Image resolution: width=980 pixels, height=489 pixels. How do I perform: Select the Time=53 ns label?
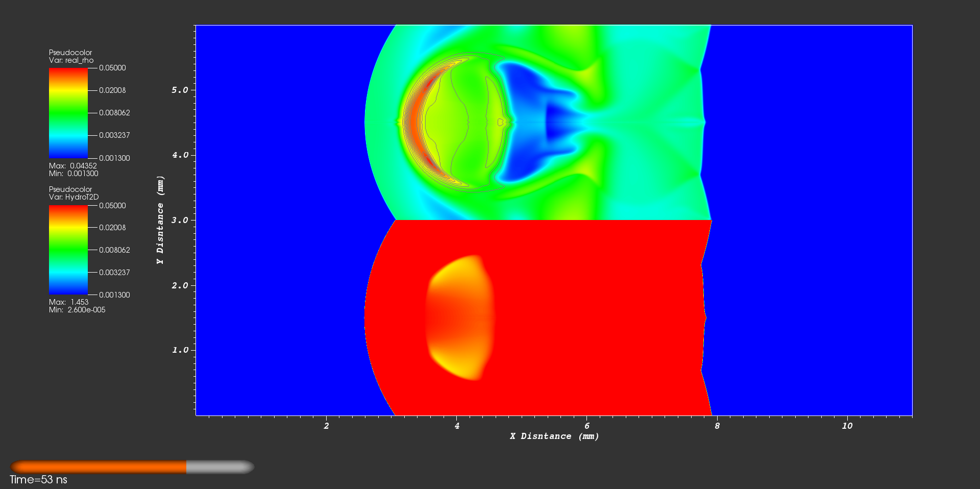[38, 480]
